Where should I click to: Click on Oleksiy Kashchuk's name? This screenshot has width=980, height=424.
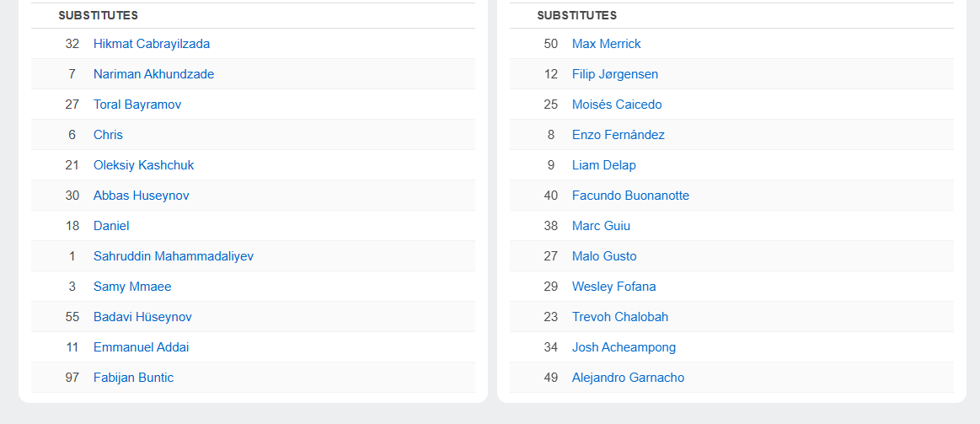pos(143,165)
